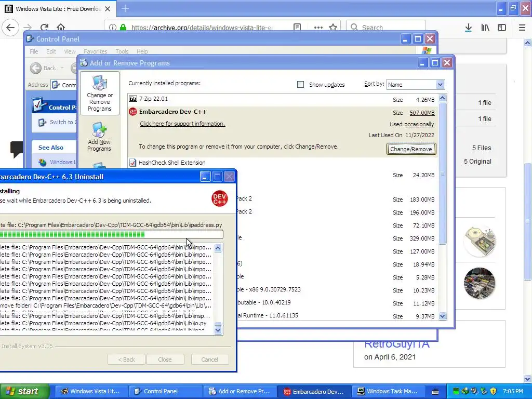Click HashCheck Shell Extension icon

click(133, 163)
